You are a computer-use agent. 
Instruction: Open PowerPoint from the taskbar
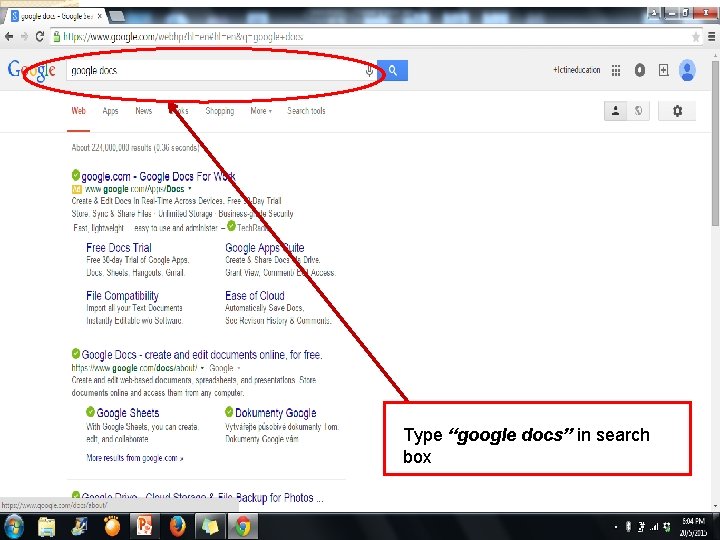tap(144, 526)
